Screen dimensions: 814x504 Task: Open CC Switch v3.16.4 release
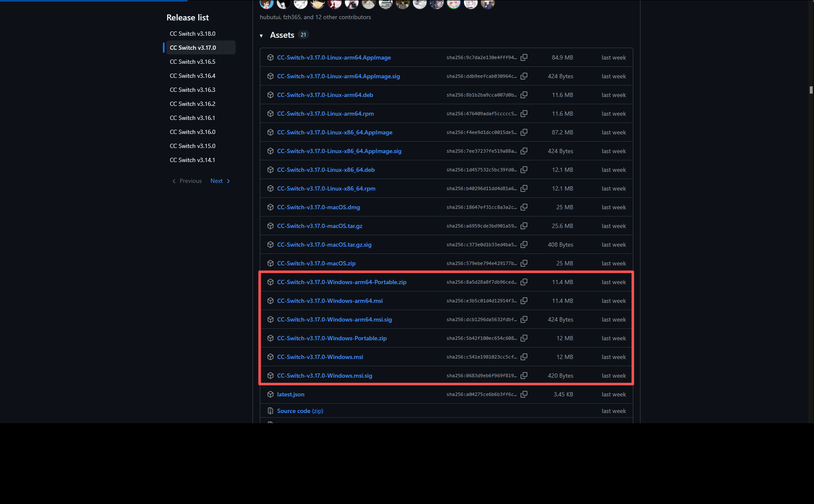193,76
